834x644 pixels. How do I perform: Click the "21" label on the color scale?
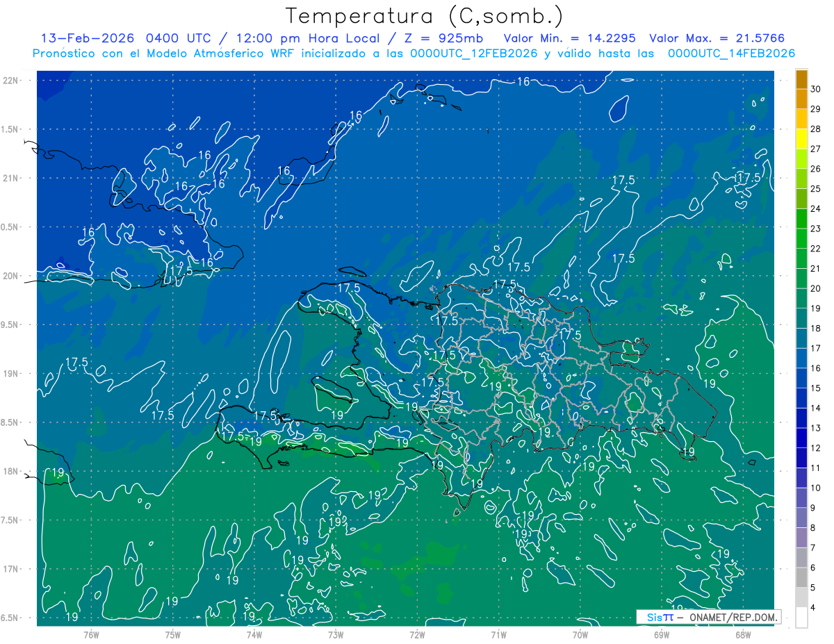[x=816, y=269]
